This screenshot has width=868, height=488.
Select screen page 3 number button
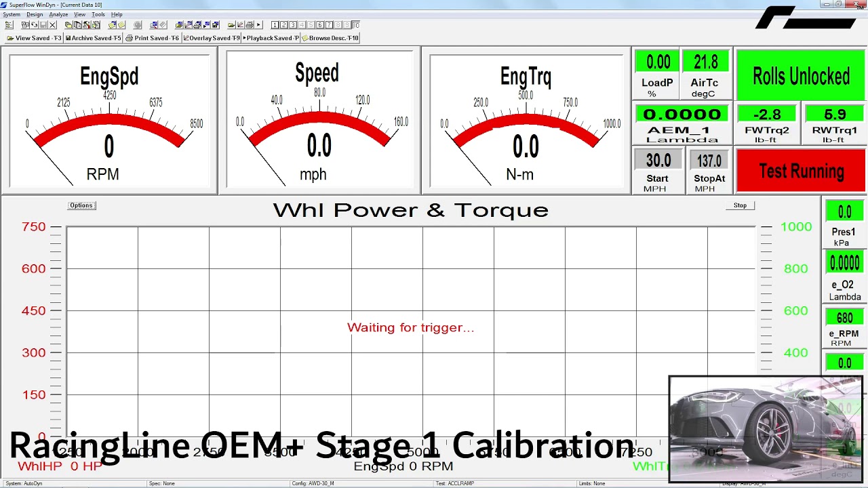point(293,25)
